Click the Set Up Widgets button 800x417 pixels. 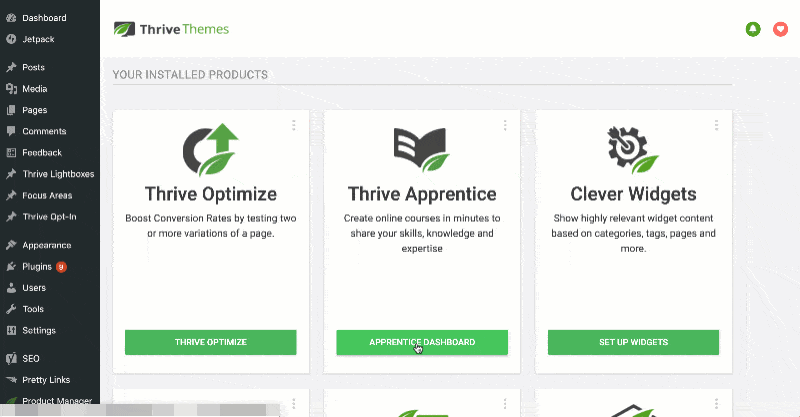tap(633, 342)
